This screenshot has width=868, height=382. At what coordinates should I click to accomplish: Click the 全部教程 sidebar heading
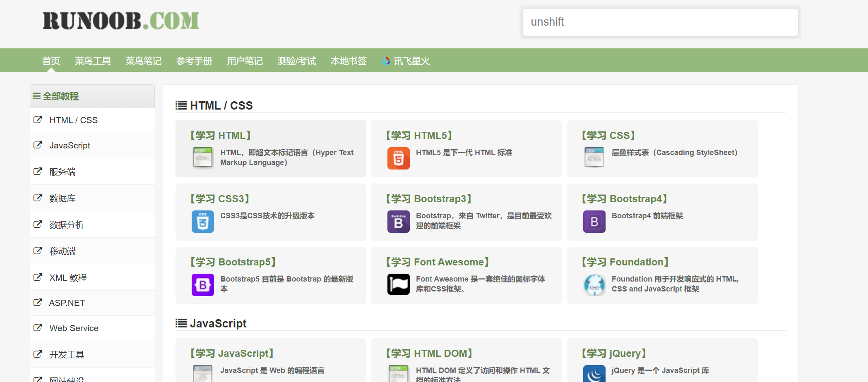[x=60, y=96]
